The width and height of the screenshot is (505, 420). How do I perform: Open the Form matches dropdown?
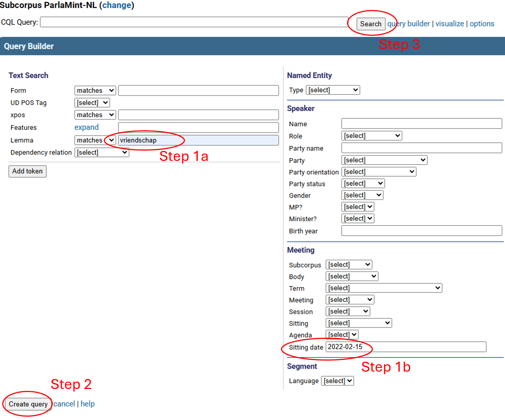pos(95,90)
